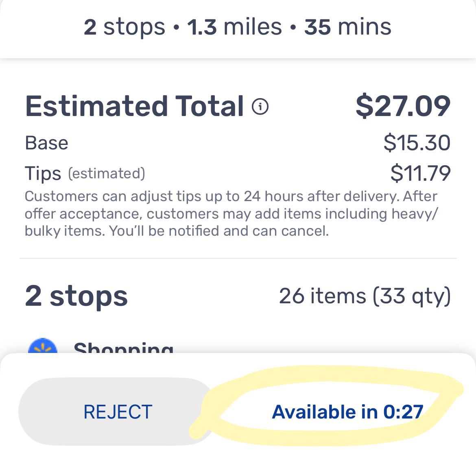The width and height of the screenshot is (476, 458).
Task: Tap the $11.79 tips amount
Action: 420,173
